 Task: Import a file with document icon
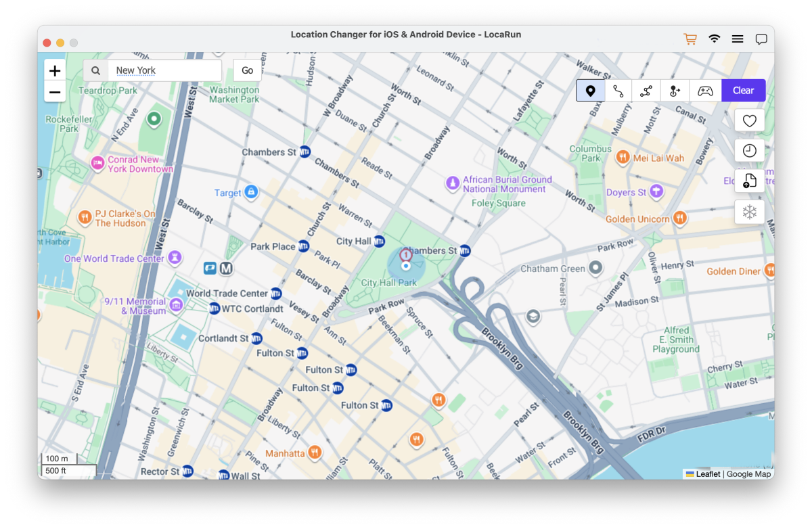click(749, 181)
